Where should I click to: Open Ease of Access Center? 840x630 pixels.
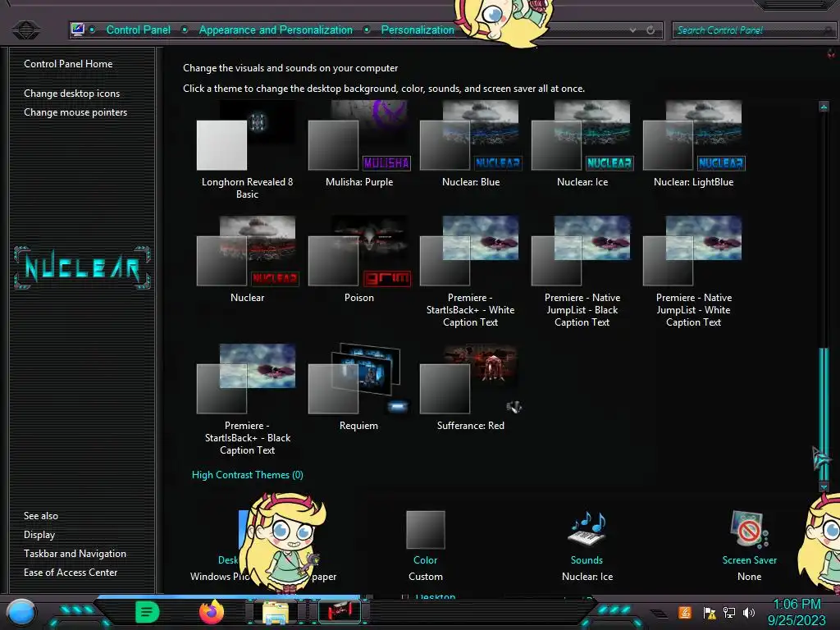(71, 572)
